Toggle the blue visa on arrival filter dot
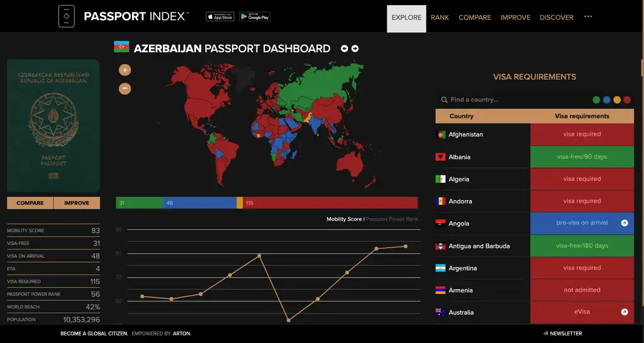 [x=606, y=100]
